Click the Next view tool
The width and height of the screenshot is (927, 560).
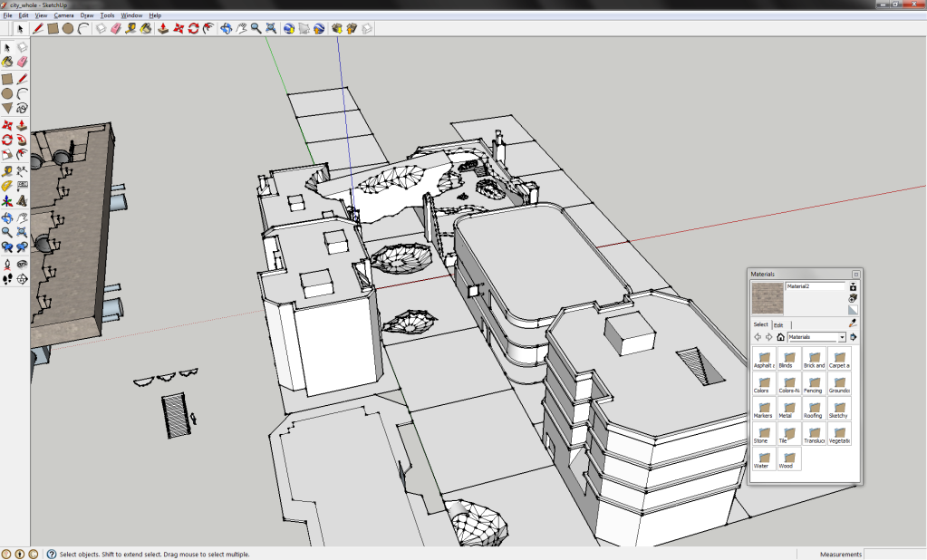tap(22, 247)
